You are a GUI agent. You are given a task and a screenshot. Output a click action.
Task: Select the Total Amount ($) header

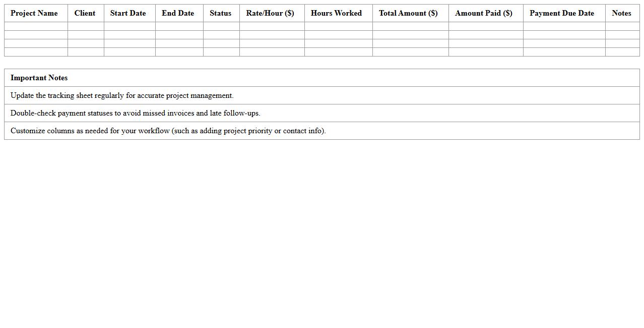coord(408,13)
